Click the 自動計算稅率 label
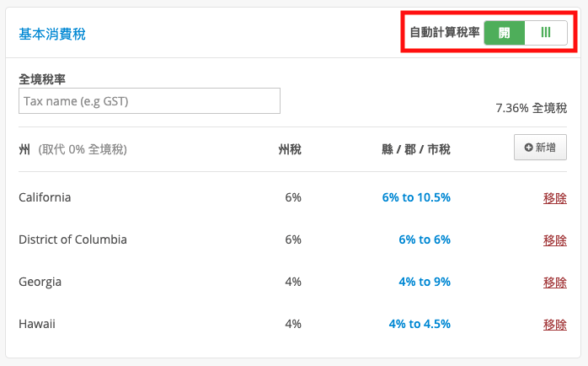This screenshot has width=588, height=366. pyautogui.click(x=445, y=33)
